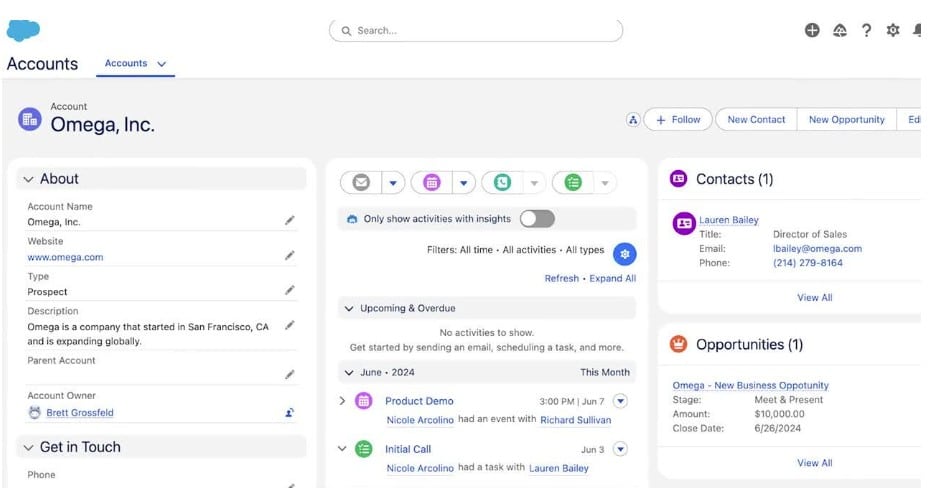Open Product Demo row actions menu
The width and height of the screenshot is (951, 488).
tap(620, 401)
